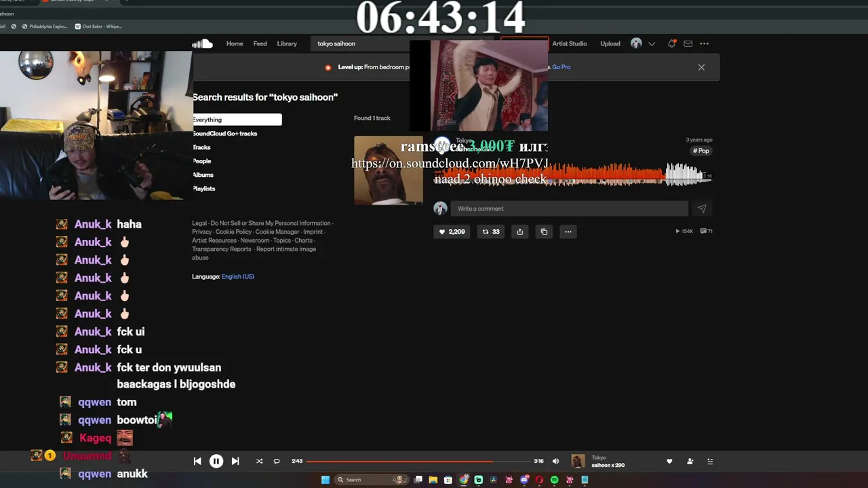
Task: Open Artist Studio in the header
Action: [570, 43]
